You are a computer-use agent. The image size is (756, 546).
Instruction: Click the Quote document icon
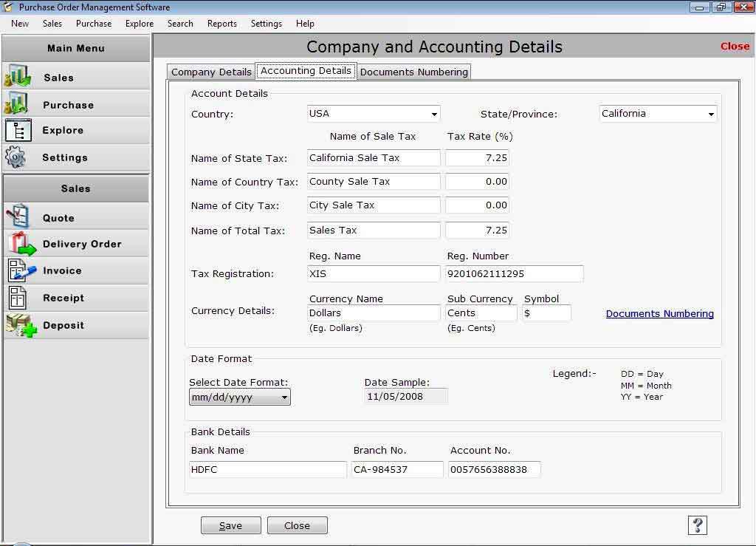point(18,216)
